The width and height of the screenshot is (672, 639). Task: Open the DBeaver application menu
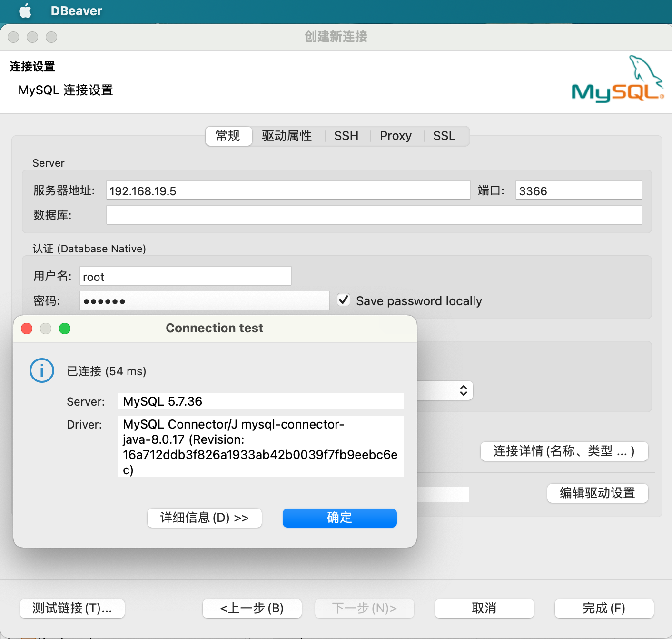pyautogui.click(x=76, y=11)
